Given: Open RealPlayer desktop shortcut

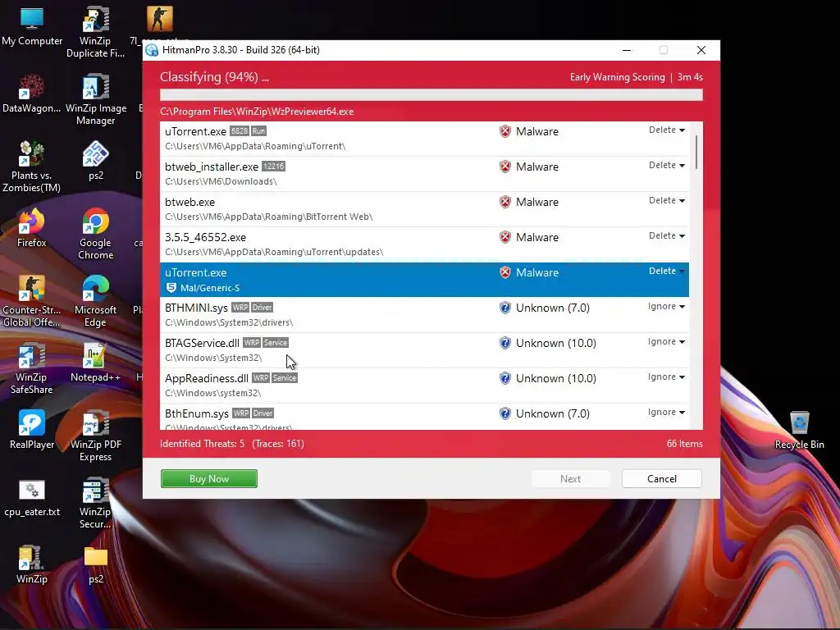Looking at the screenshot, I should pos(32,429).
